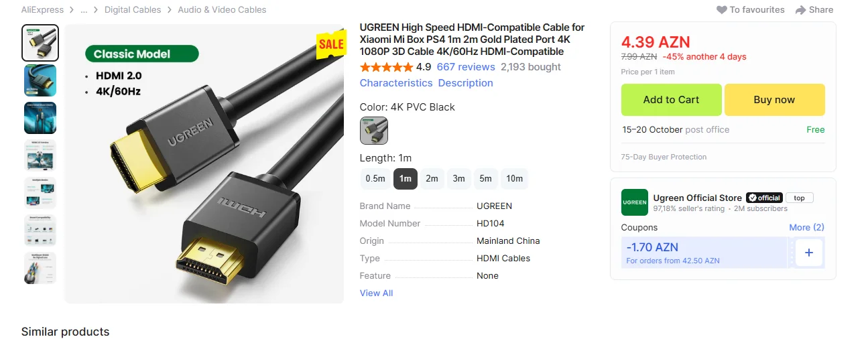This screenshot has height=339, width=868.
Task: Select the 0.5m length option
Action: click(x=375, y=179)
